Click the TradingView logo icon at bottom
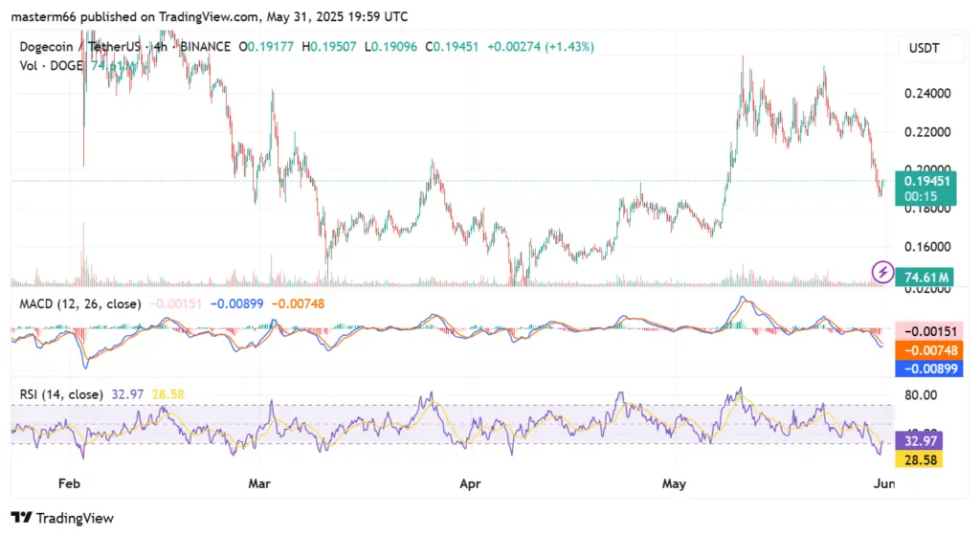This screenshot has height=537, width=980. pos(21,518)
